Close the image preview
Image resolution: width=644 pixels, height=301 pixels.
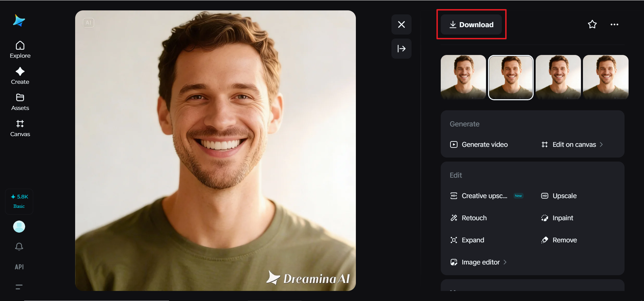[x=401, y=24]
